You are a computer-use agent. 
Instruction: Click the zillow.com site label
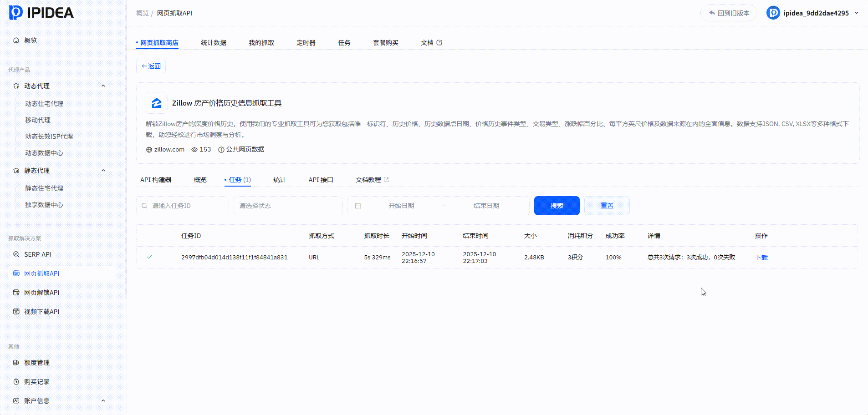point(169,150)
